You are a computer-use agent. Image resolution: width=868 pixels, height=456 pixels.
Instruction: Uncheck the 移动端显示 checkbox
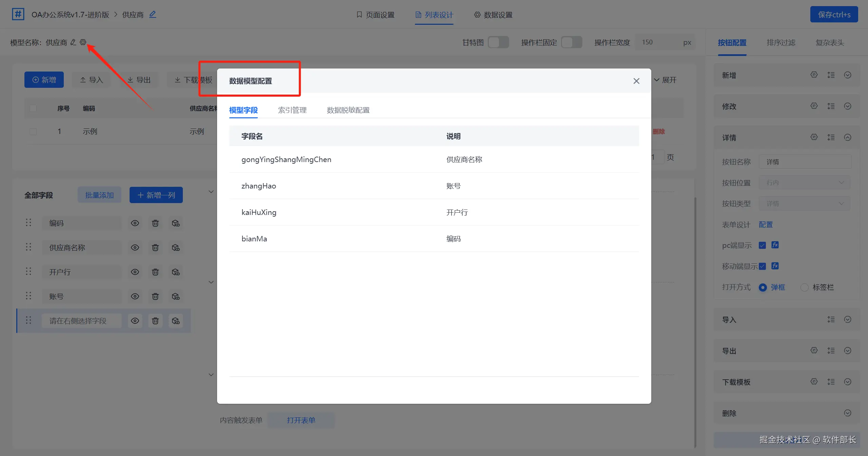[x=762, y=266]
